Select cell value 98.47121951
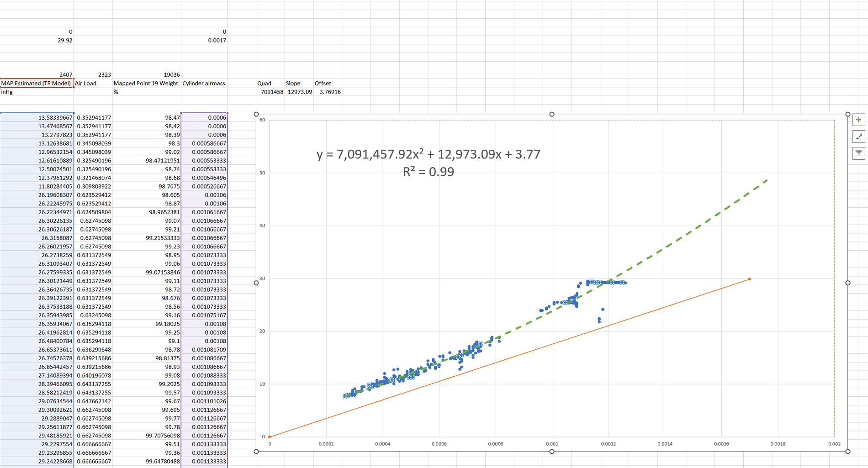 tap(147, 160)
